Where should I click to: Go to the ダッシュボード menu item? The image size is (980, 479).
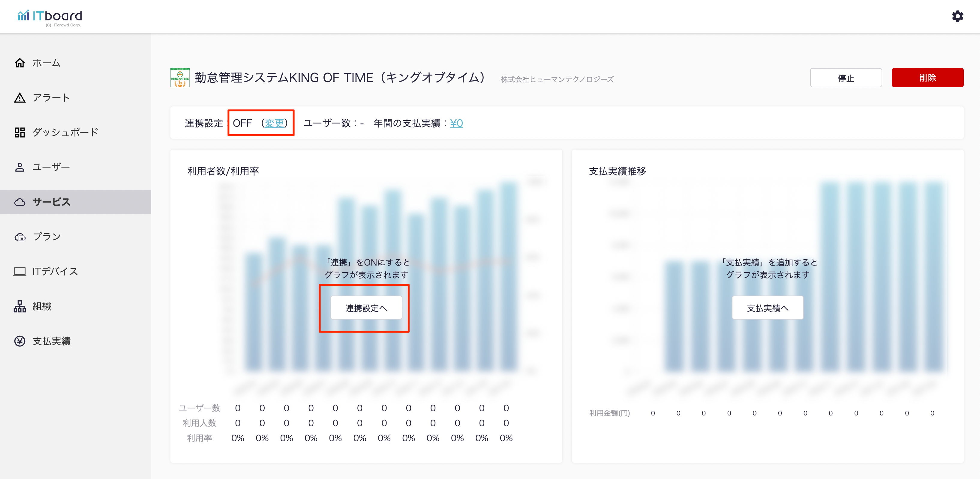coord(65,132)
